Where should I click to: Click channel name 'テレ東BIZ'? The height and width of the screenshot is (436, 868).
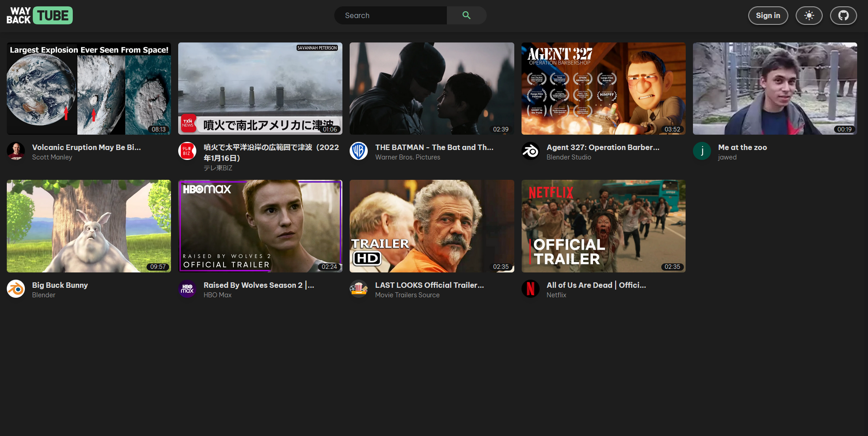coord(218,168)
